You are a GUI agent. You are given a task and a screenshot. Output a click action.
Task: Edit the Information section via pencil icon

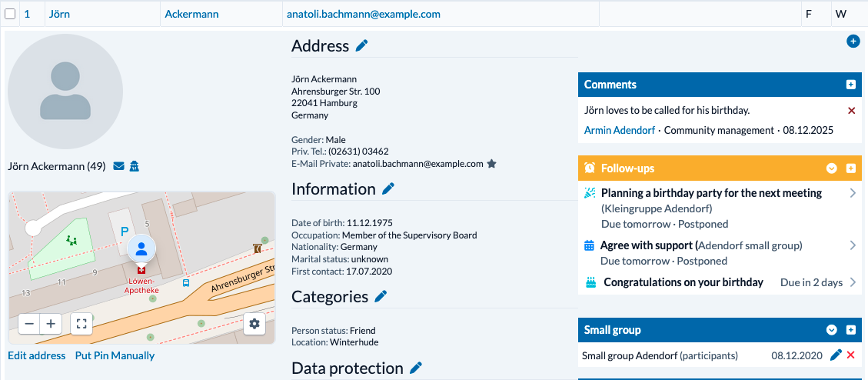388,189
